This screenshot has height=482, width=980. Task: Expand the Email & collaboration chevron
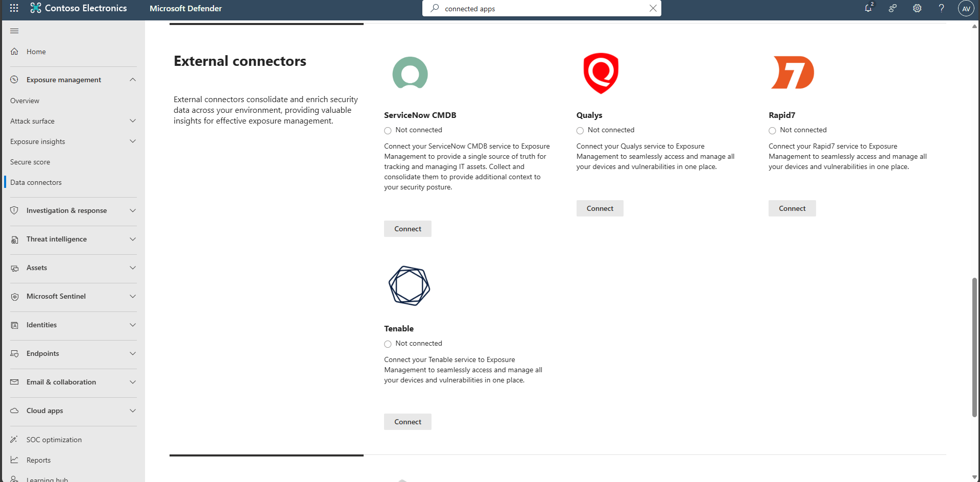(133, 382)
